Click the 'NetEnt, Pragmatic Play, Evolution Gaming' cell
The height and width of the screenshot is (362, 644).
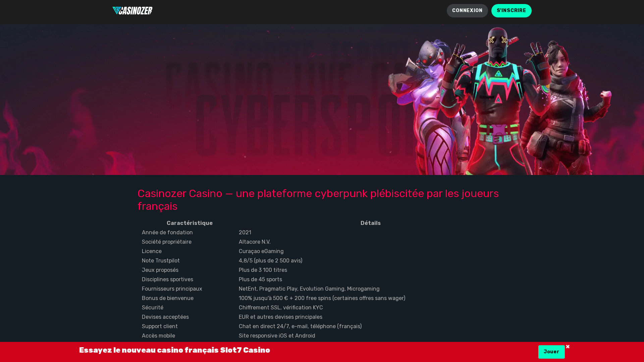(309, 289)
